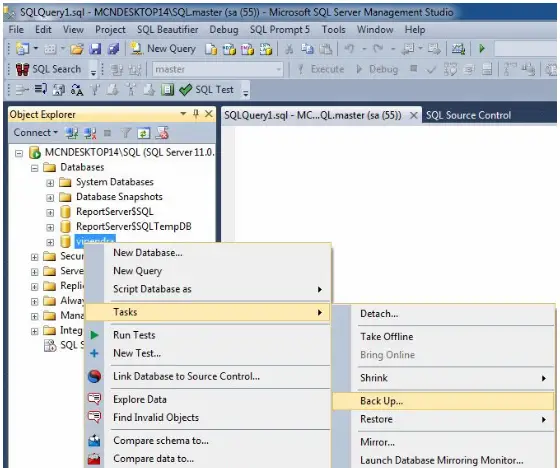Screen dimensions: 560x468
Task: Open the Project menu
Action: coord(110,30)
